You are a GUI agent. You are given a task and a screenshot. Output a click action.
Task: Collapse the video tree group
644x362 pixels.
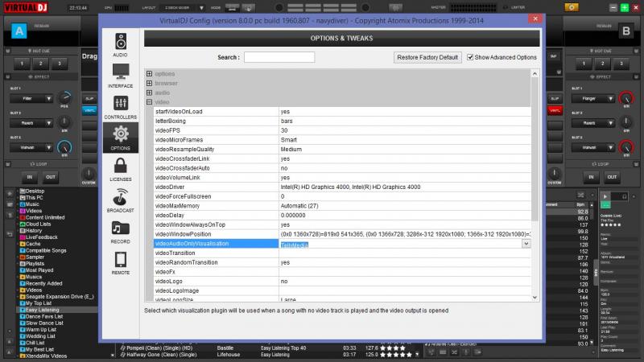(149, 102)
